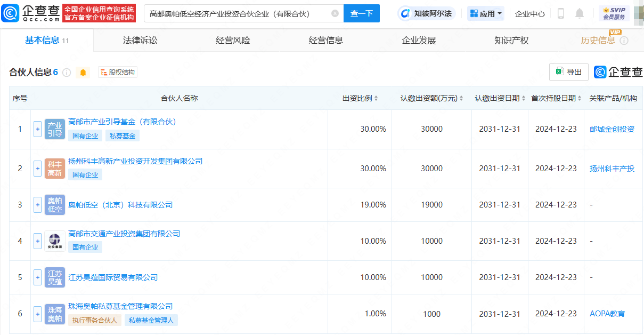Viewport: 644px width, 335px height.
Task: Click the orange alert bell beside 合伙人信息
Action: pyautogui.click(x=83, y=73)
